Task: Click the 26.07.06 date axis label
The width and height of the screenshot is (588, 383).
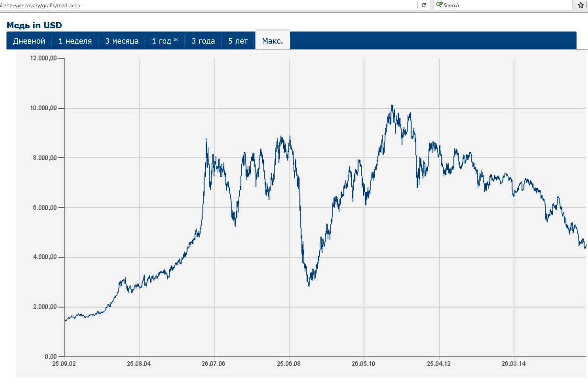Action: point(213,364)
